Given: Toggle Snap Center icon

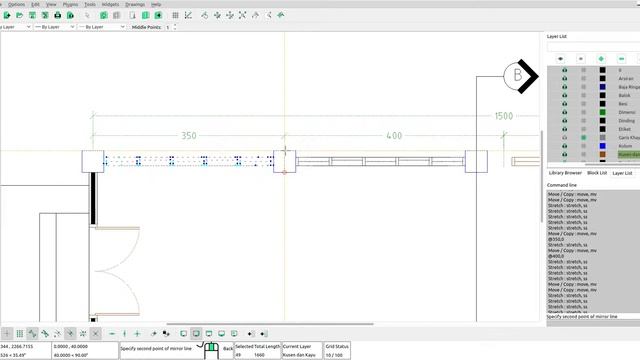Looking at the screenshot, I should [x=58, y=334].
